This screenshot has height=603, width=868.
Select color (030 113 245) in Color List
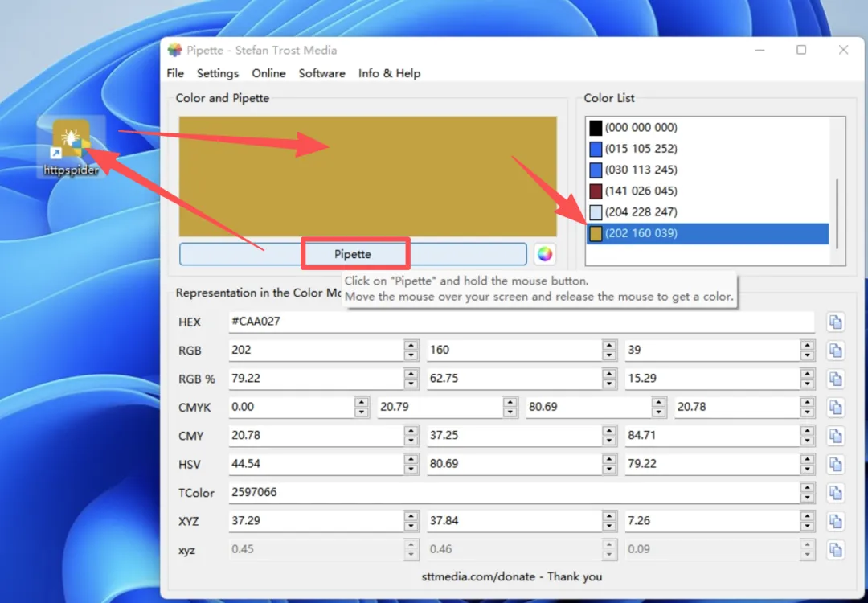click(707, 170)
